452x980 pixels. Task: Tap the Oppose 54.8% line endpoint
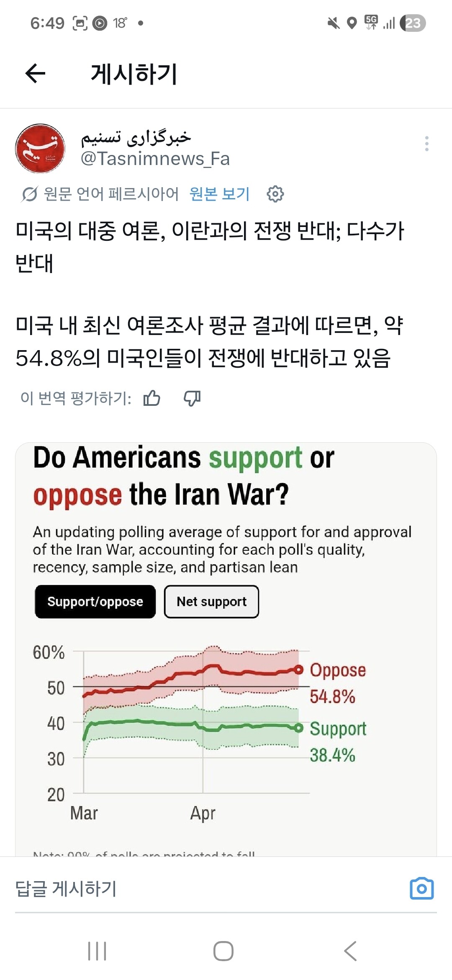(298, 670)
